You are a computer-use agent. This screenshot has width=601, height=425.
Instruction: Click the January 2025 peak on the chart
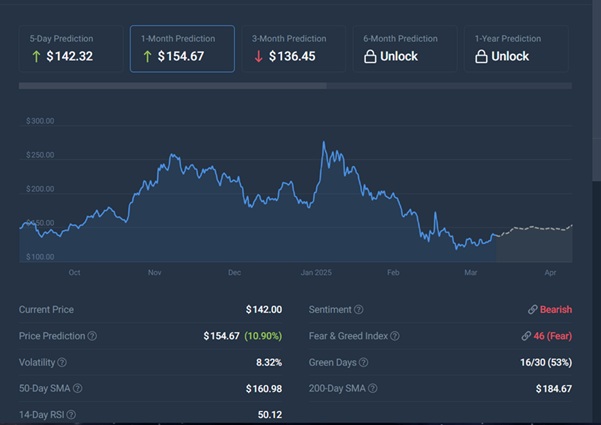[x=323, y=144]
